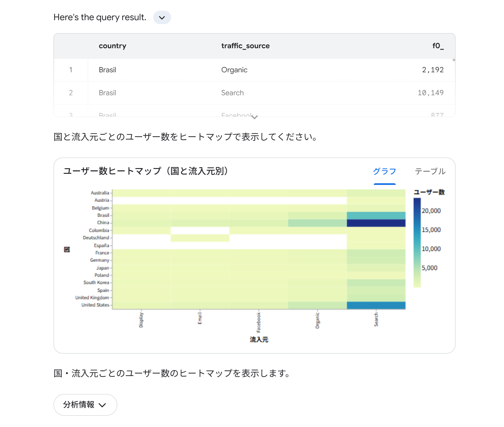Screen dimensions: 504x427
Task: Click the ユーザー数 color legend bar
Action: point(417,243)
